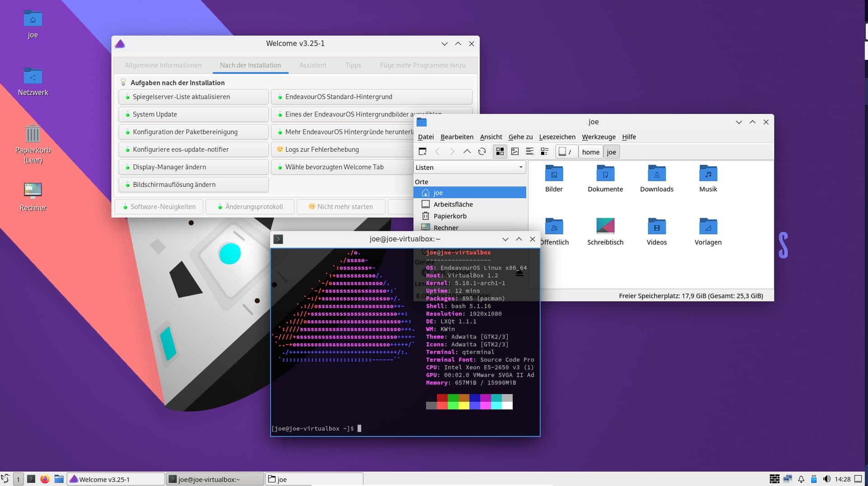This screenshot has width=868, height=486.
Task: Launch Firefox from the panel
Action: 45,479
